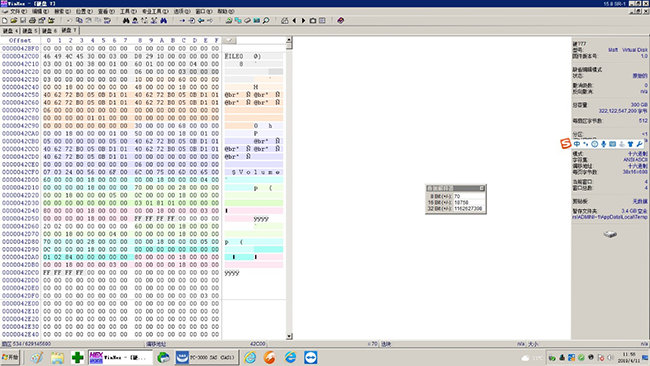Open a file with the folder icon
This screenshot has height=366, width=650.
14,20
